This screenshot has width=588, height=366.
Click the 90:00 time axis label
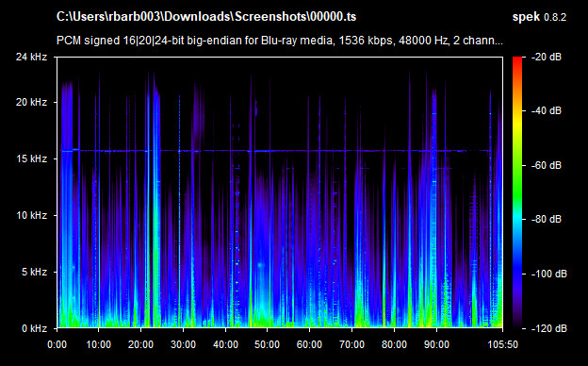click(x=436, y=344)
